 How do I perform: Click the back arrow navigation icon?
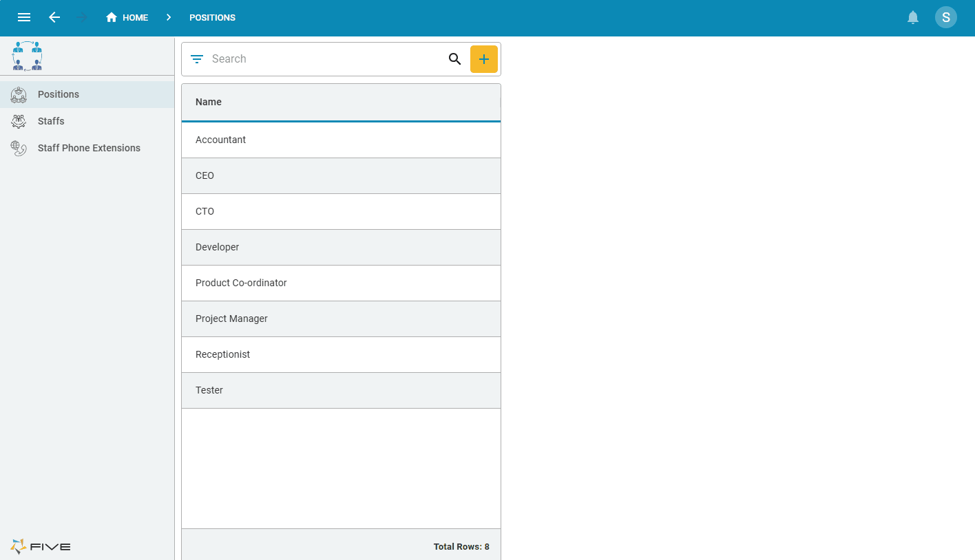click(54, 17)
